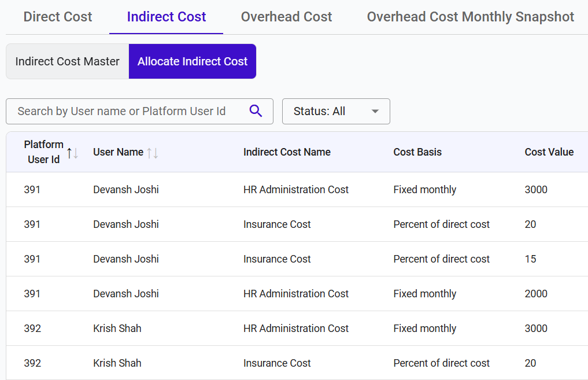Switch to the Direct Cost tab

coord(58,17)
